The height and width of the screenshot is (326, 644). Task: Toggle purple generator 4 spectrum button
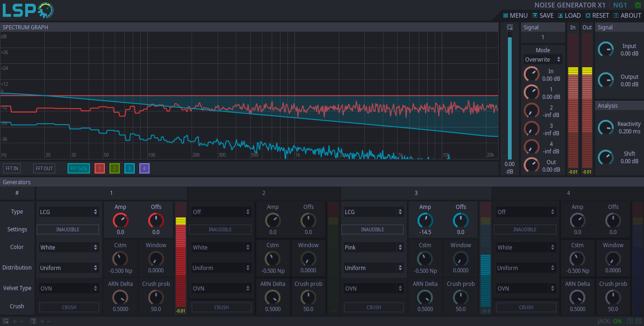144,168
